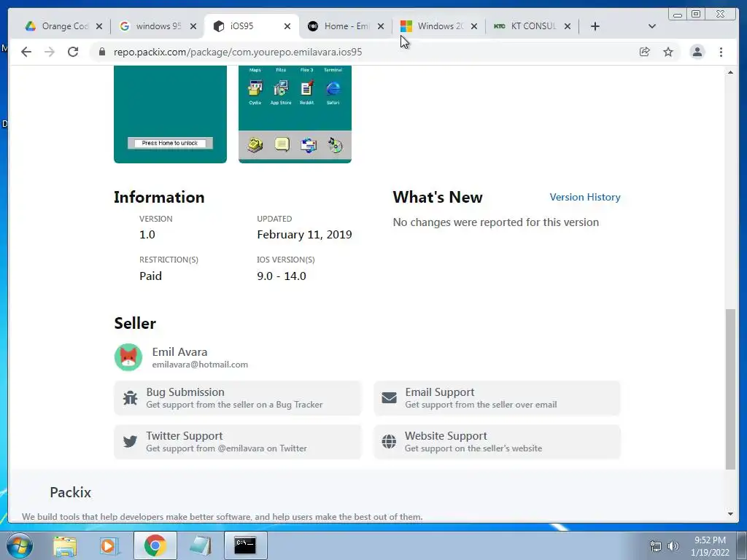Go back to the previous page
747x560 pixels.
point(26,52)
